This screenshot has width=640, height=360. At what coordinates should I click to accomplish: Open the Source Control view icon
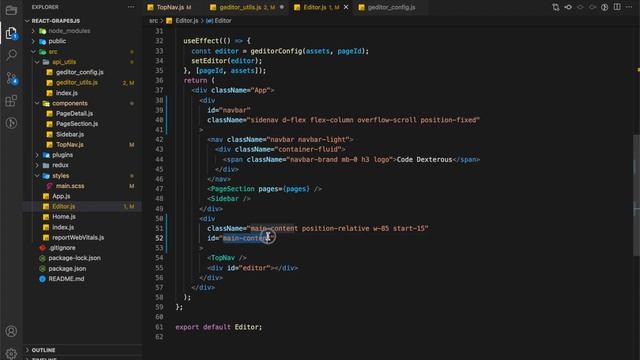coord(11,78)
